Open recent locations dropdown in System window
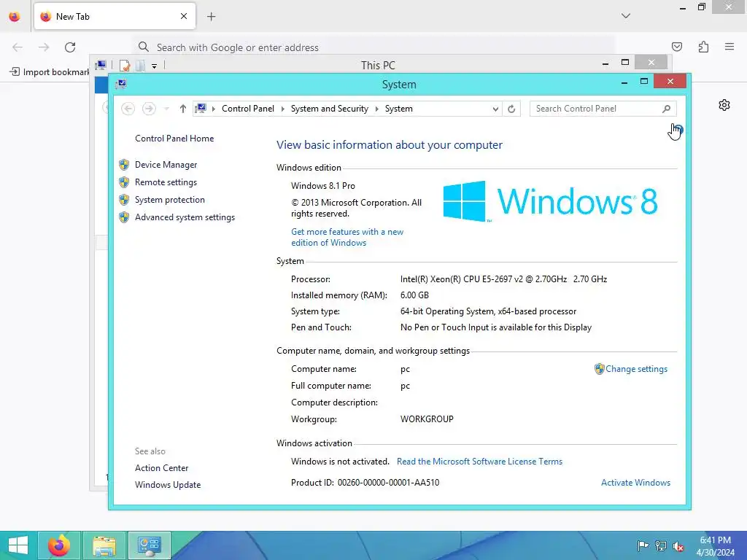The image size is (747, 560). (x=166, y=109)
